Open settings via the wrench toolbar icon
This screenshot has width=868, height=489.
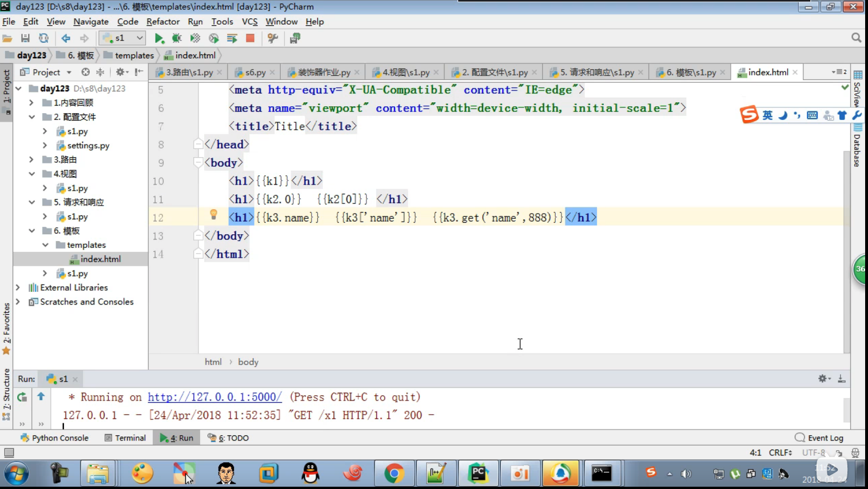pyautogui.click(x=273, y=38)
